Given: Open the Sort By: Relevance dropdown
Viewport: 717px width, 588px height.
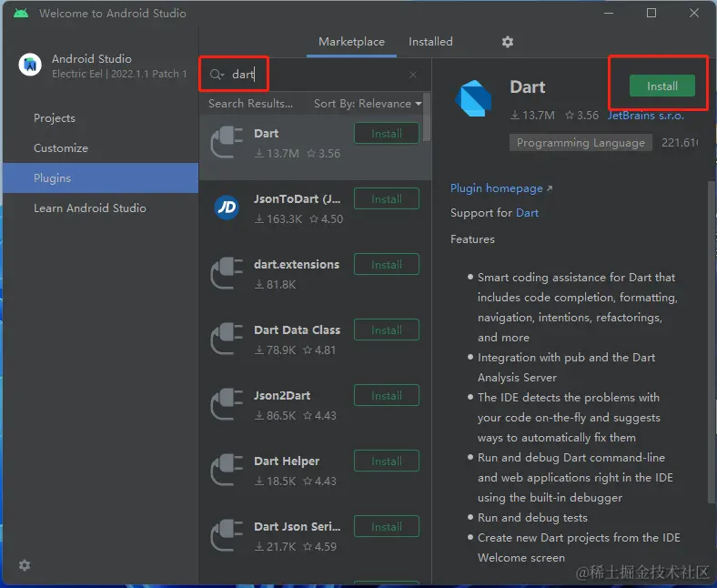Looking at the screenshot, I should 368,104.
